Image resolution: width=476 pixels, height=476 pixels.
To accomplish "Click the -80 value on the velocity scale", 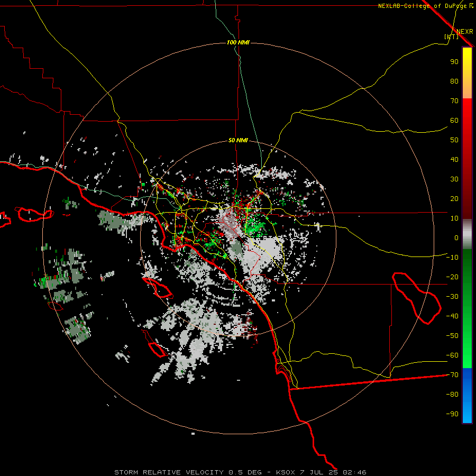I will click(x=452, y=395).
